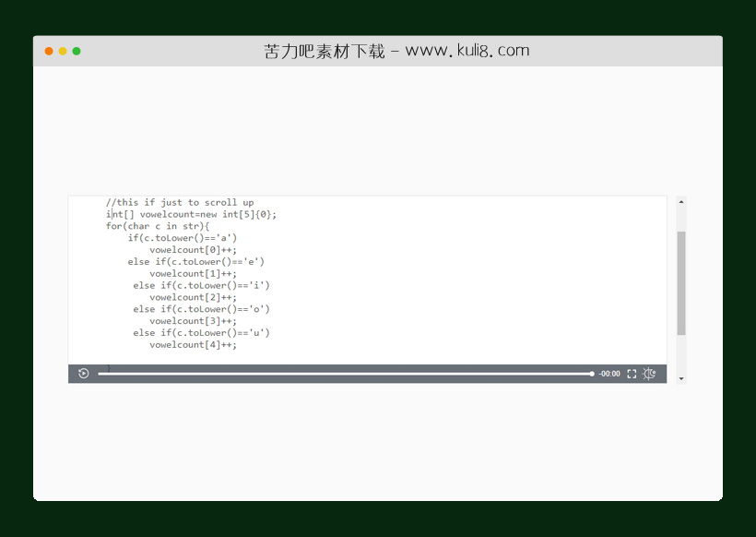Screen dimensions: 756x537
Task: Click the scrollbar up arrow
Action: tap(681, 201)
